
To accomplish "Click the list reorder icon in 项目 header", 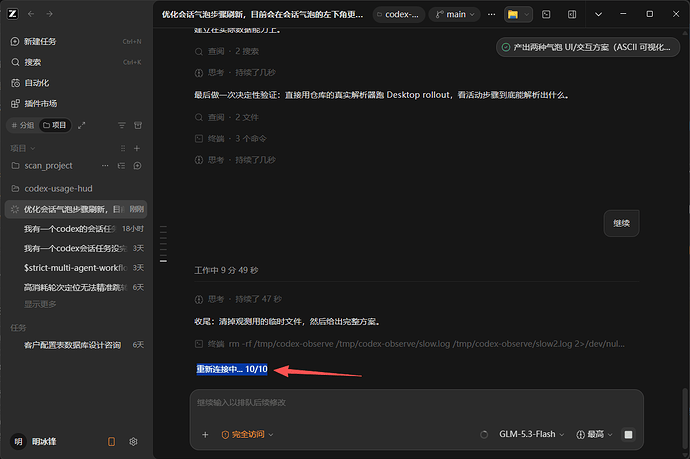I will tap(123, 148).
